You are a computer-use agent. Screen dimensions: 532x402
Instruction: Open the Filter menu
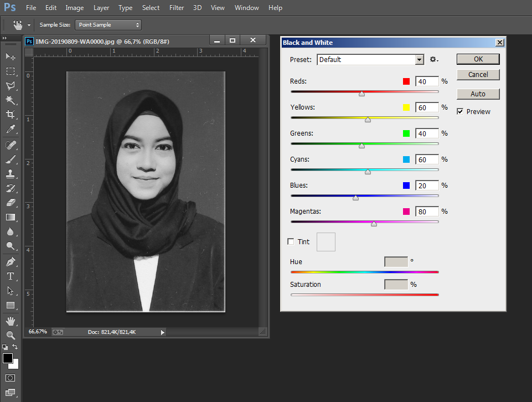177,7
